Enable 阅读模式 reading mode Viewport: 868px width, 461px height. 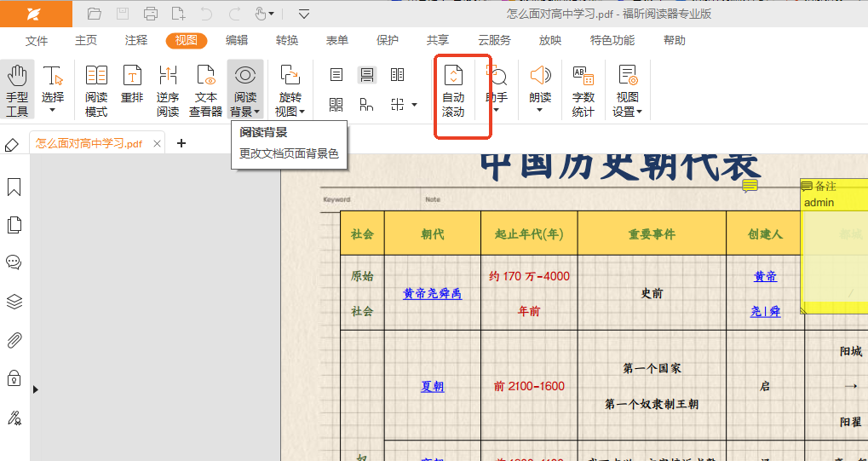pos(96,89)
